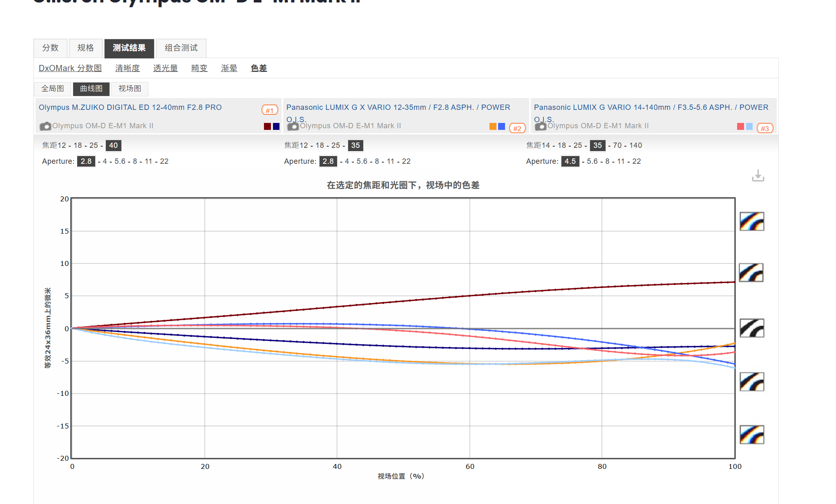Select focal length 35 for Panasonic 12-35mm lens
This screenshot has height=504, width=836.
355,145
